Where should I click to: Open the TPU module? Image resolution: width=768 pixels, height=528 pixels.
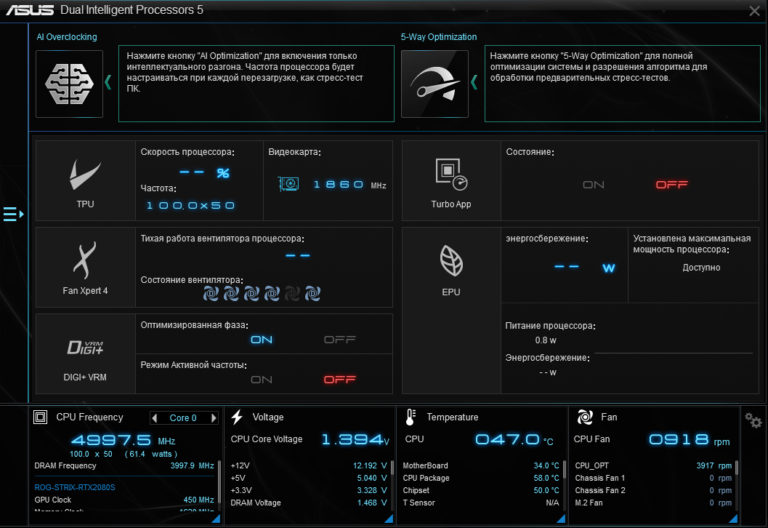pyautogui.click(x=85, y=181)
